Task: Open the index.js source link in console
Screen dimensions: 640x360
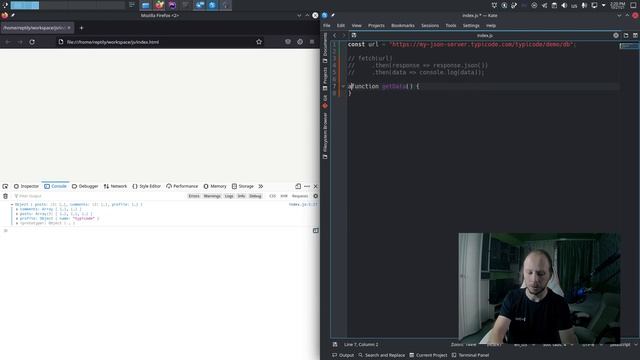Action: tap(303, 204)
